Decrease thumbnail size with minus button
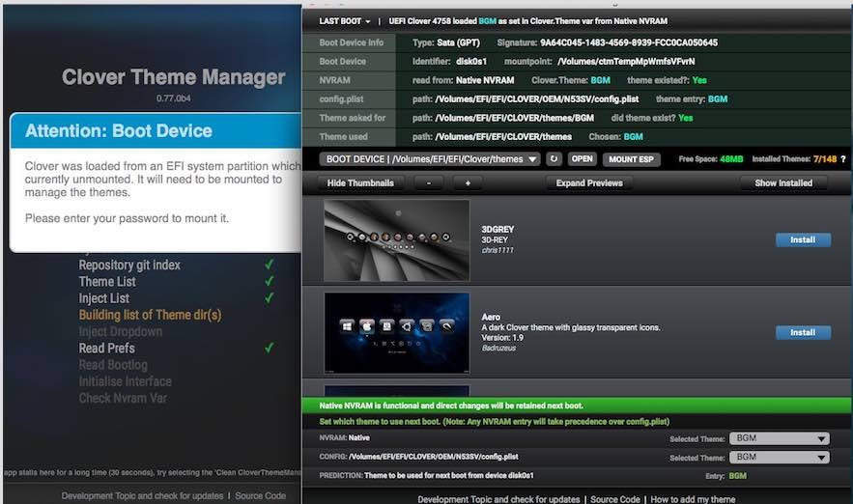This screenshot has height=504, width=853. 429,183
